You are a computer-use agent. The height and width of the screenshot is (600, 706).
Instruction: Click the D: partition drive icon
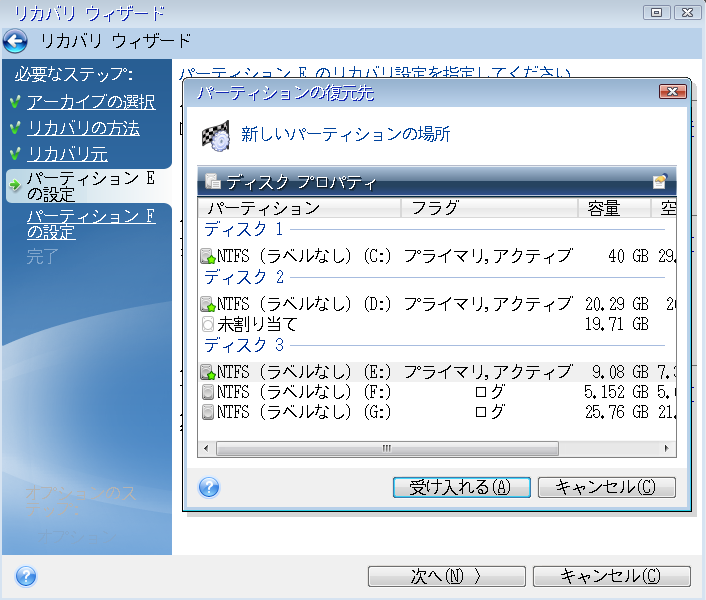click(x=208, y=304)
